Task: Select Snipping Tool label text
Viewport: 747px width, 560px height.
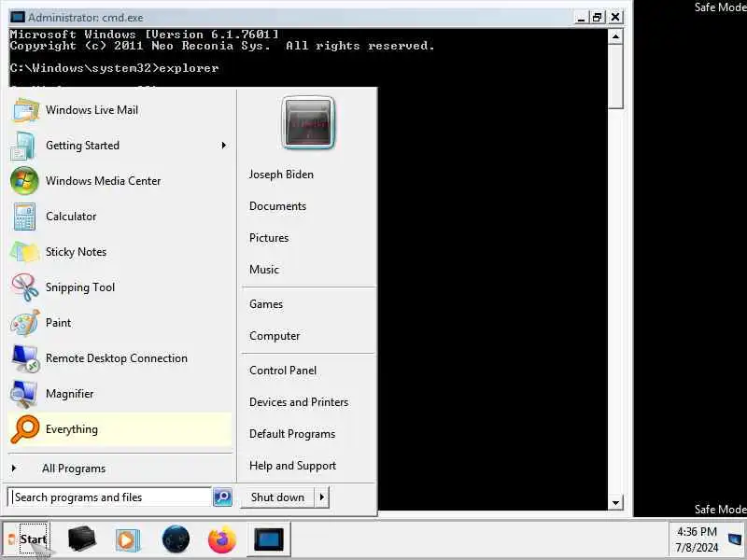Action: (x=80, y=287)
